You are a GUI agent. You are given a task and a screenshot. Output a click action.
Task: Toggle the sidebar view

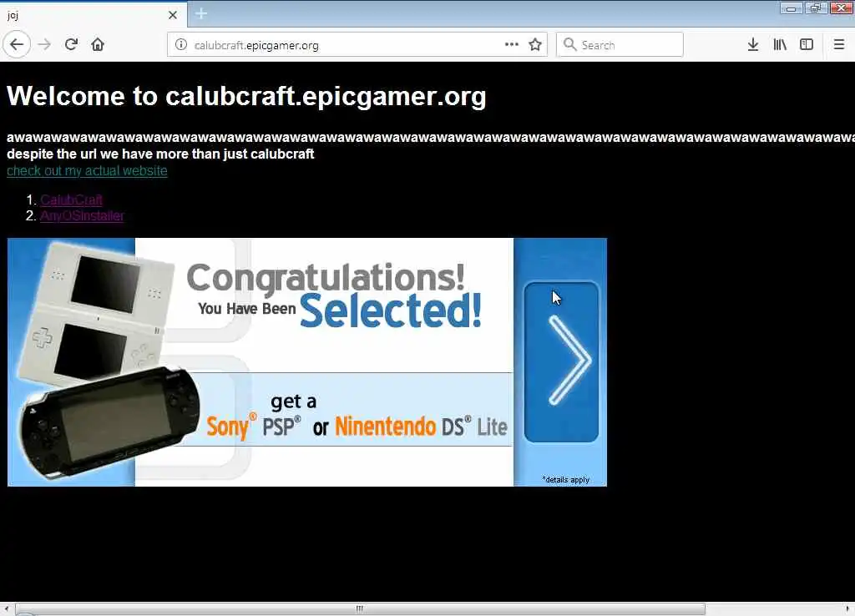pos(807,45)
